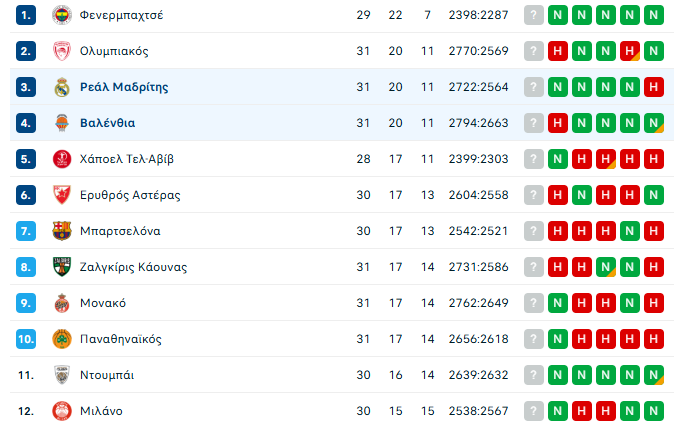Open the Μονακό team link
Screen dimensions: 683x428
point(102,303)
